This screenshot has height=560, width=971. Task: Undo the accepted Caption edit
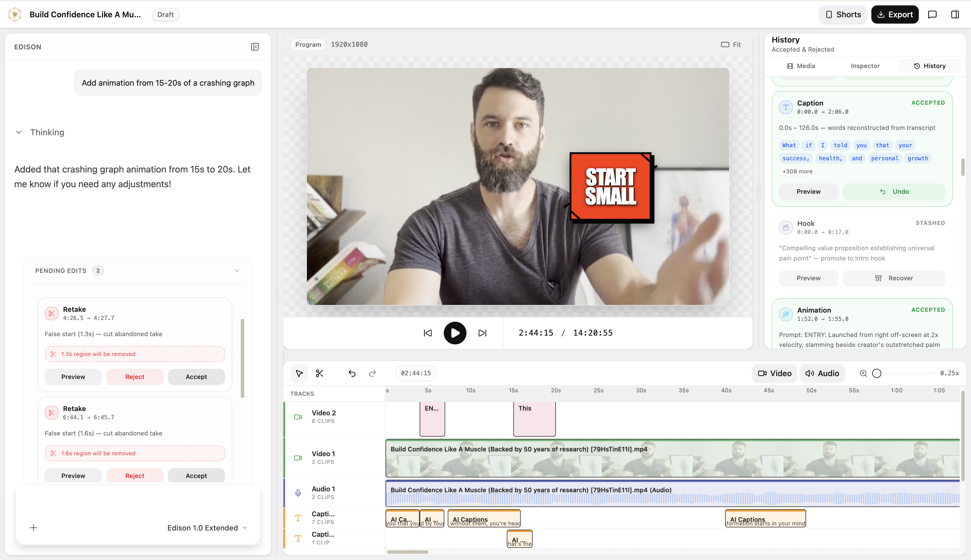coord(894,191)
